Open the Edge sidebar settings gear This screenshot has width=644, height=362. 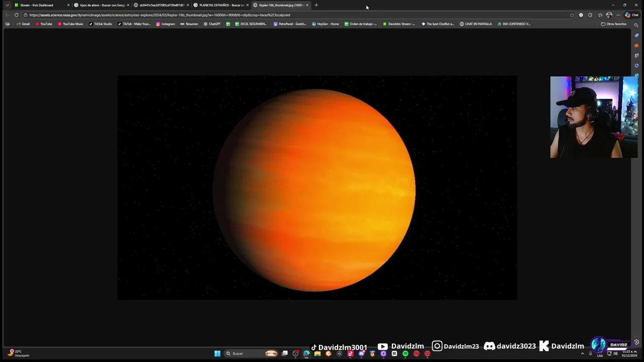[x=636, y=342]
